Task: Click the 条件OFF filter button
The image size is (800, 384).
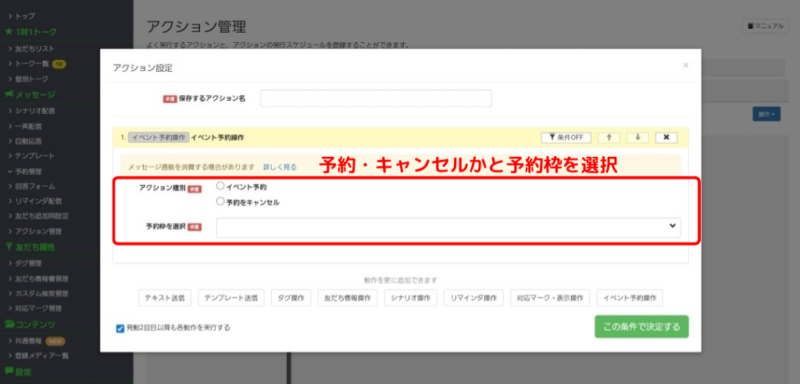Action: pos(566,138)
